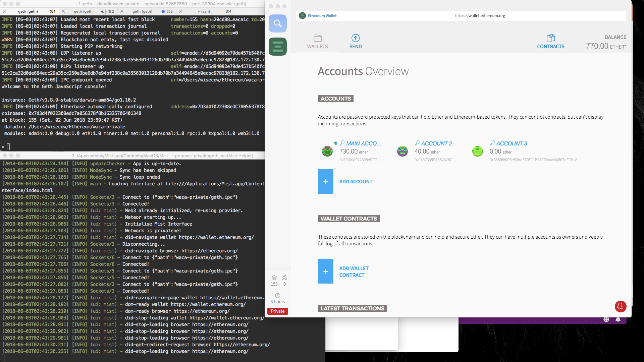Select the zsh terminal tab
644x362 pixels.
click(x=204, y=11)
